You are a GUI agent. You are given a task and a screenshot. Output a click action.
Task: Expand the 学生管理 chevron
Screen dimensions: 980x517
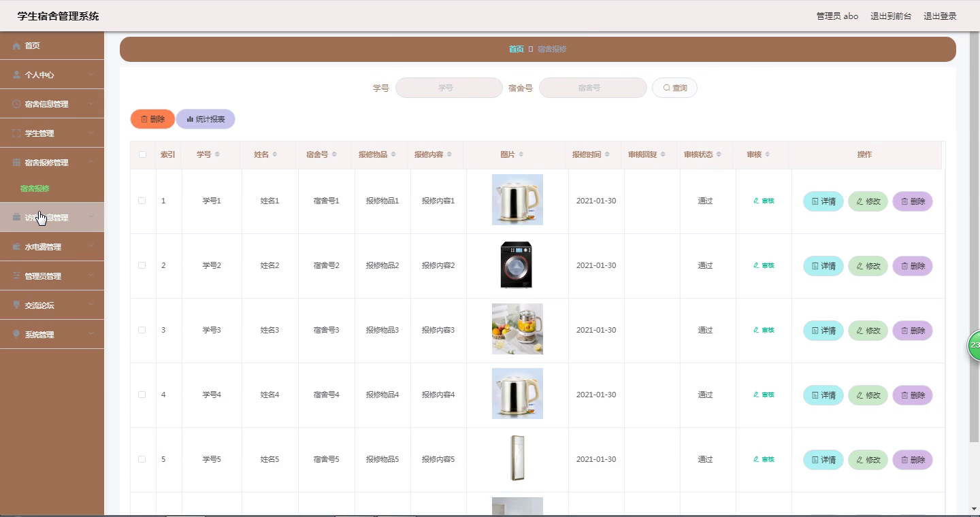[x=91, y=133]
